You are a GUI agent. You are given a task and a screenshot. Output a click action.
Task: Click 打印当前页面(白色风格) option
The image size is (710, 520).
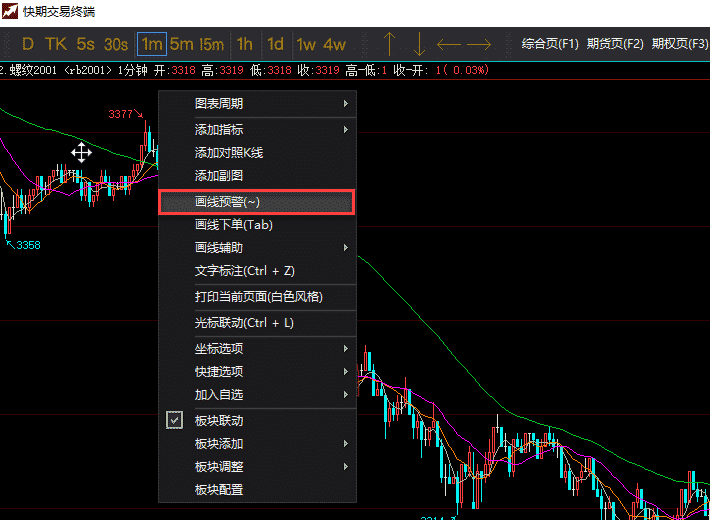258,297
